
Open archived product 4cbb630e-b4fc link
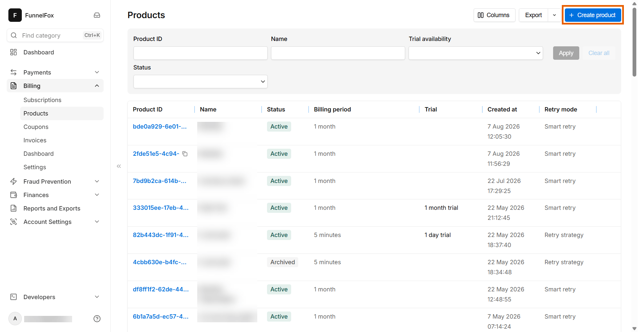coord(160,262)
